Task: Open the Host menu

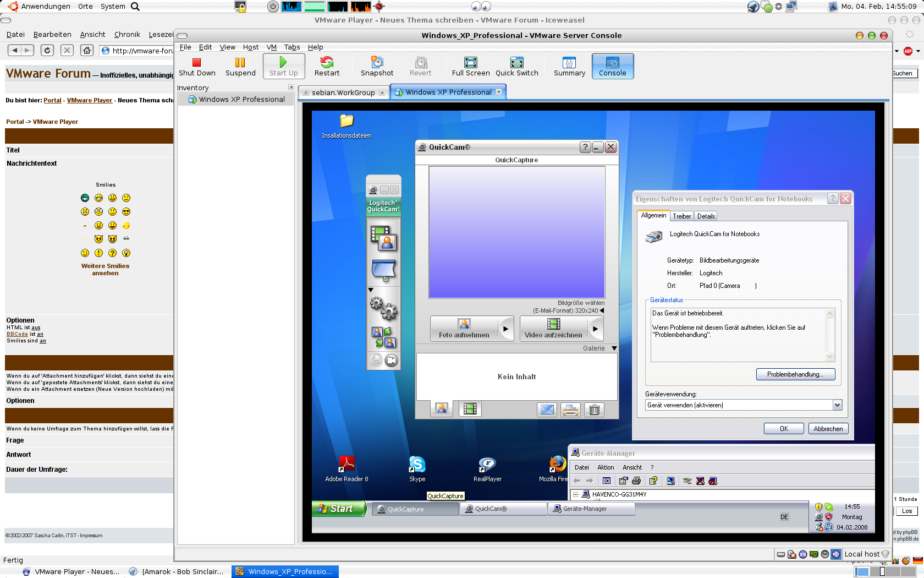Action: (x=251, y=47)
